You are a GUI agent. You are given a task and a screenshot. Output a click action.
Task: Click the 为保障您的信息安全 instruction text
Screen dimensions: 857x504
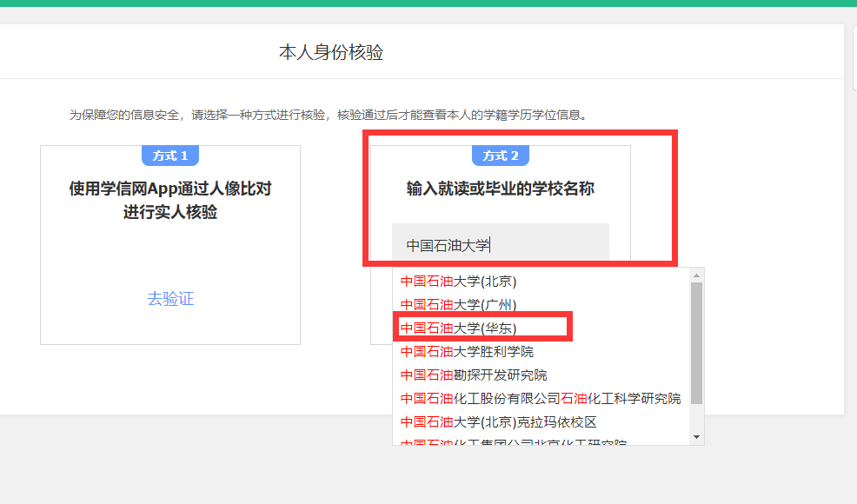[x=329, y=115]
